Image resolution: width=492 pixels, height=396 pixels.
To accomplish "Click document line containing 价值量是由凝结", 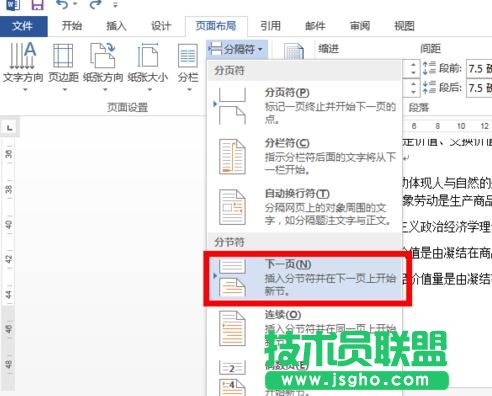I will tap(447, 279).
